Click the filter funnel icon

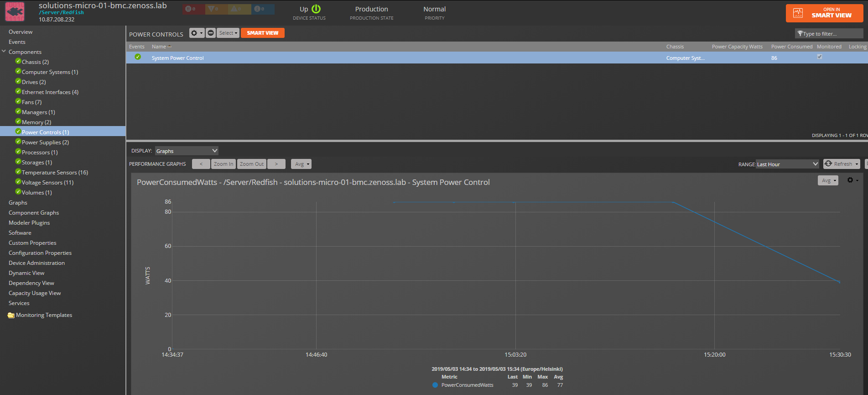(x=800, y=34)
